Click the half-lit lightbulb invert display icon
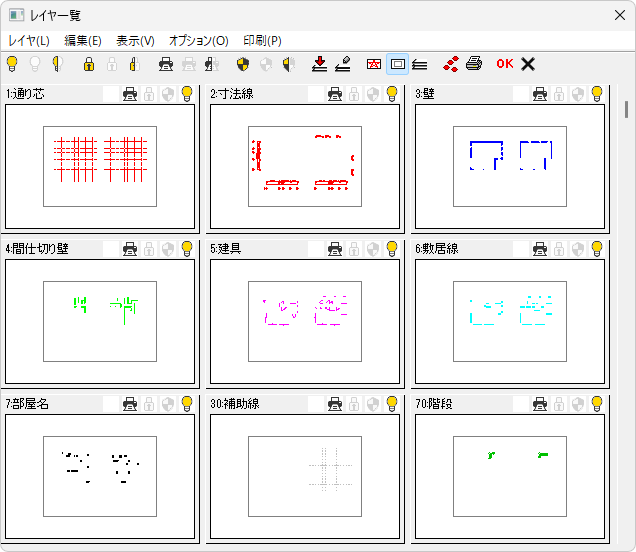Viewport: 636px width, 552px height. (x=58, y=64)
